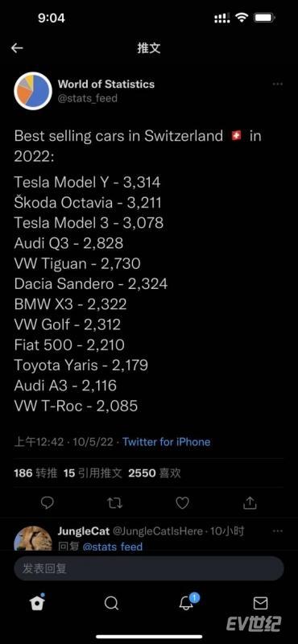The image size is (298, 644).
Task: Tap the share upload icon
Action: (x=250, y=502)
